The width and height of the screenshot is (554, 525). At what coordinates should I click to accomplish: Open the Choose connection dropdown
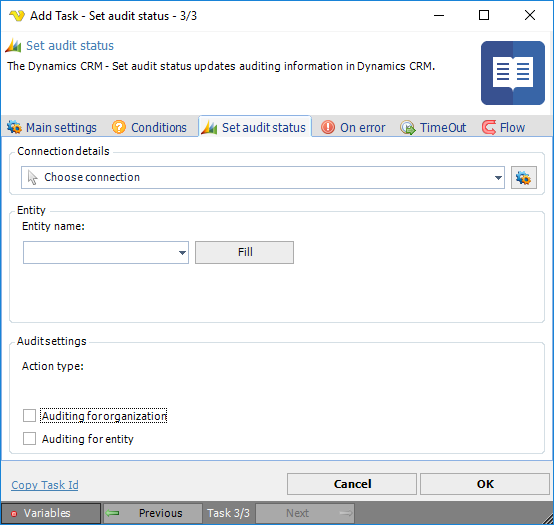point(263,177)
